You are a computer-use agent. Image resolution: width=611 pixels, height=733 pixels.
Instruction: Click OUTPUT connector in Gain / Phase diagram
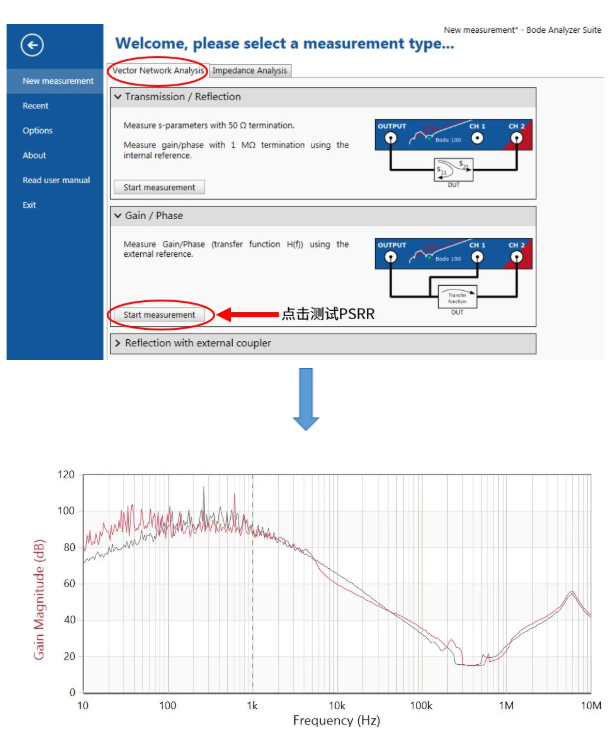tap(391, 257)
